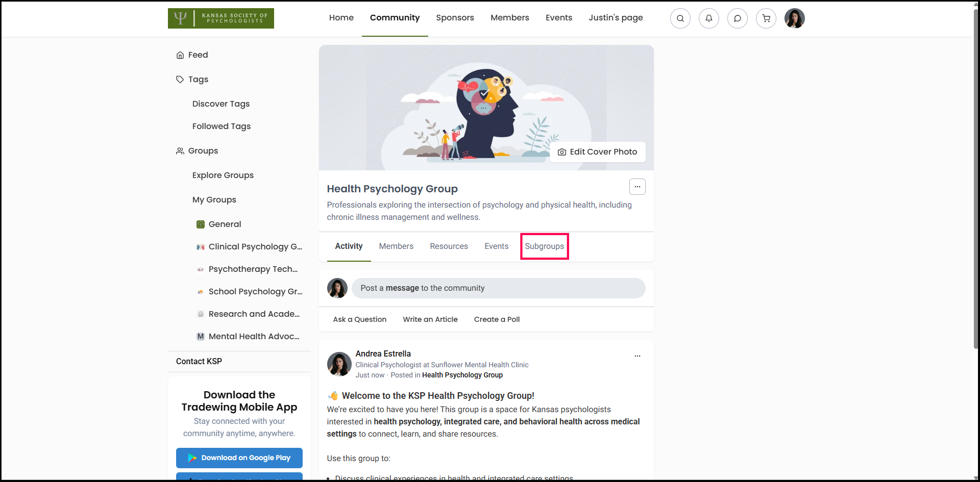Screen dimensions: 980x482
Task: Open the messages chat bubble icon
Action: [737, 18]
